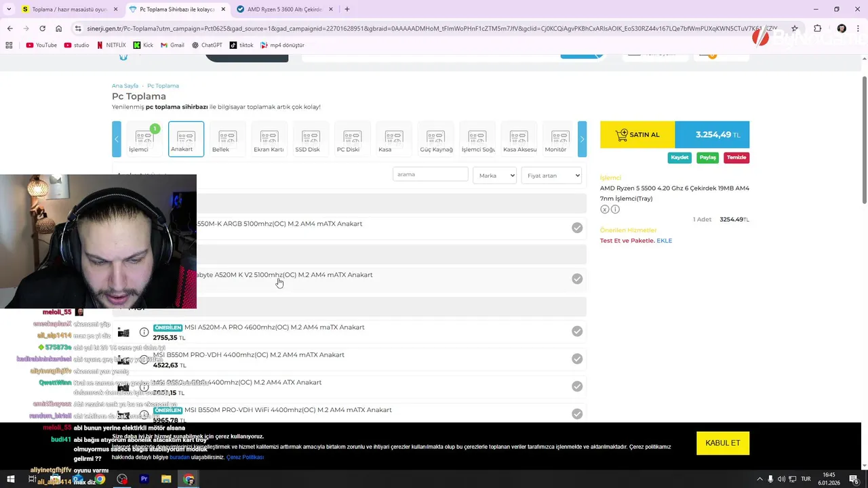Choose the SSD Disk category

(x=310, y=139)
